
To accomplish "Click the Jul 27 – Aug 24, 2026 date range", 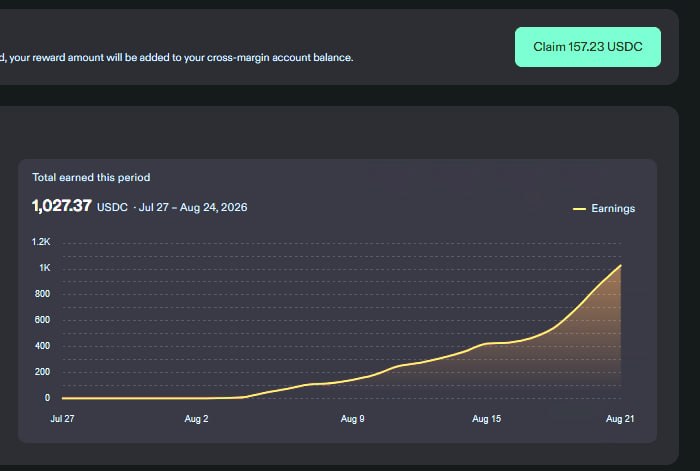I will point(193,207).
